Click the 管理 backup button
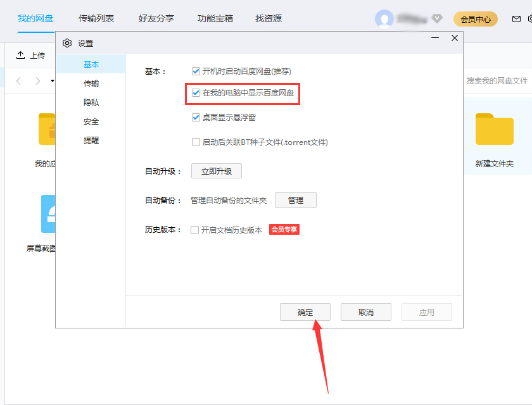 tap(296, 200)
